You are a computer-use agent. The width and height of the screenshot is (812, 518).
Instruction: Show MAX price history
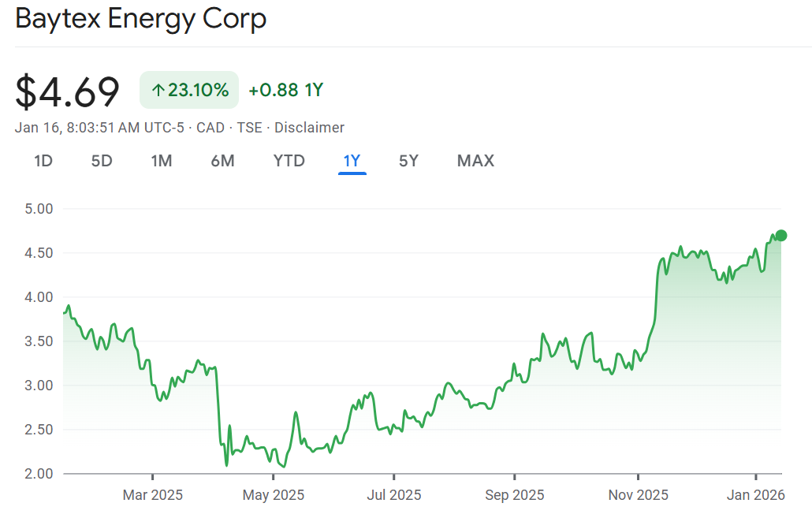click(x=475, y=161)
